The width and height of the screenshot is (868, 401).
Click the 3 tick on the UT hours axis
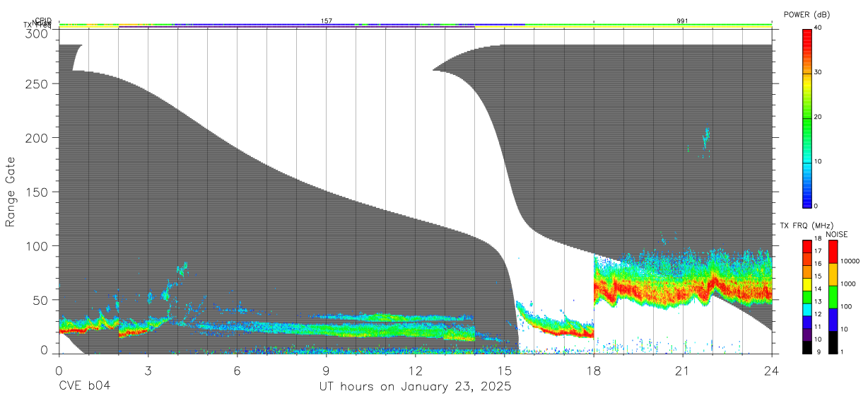click(148, 371)
